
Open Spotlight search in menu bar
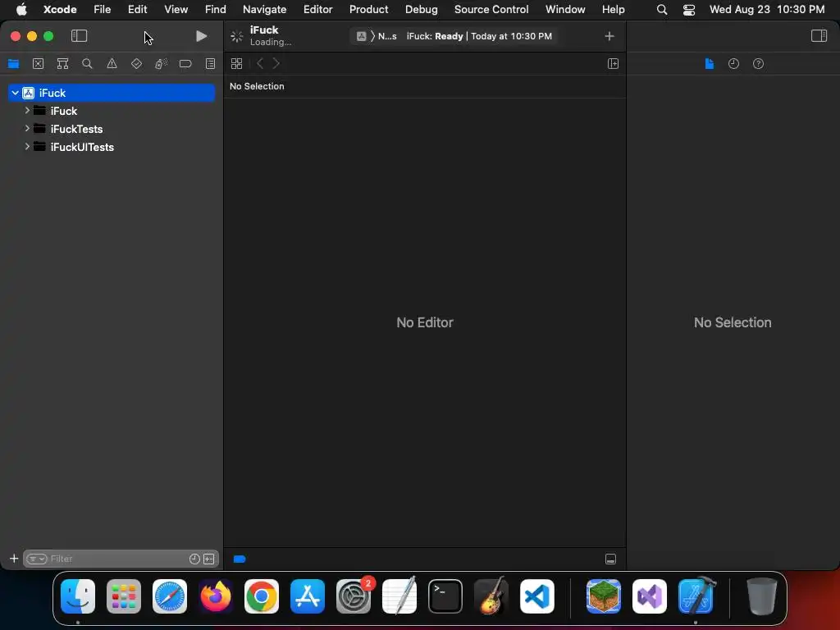[662, 9]
